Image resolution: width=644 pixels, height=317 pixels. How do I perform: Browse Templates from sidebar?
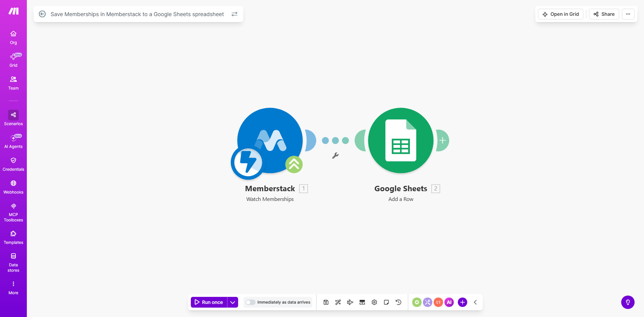coord(13,237)
